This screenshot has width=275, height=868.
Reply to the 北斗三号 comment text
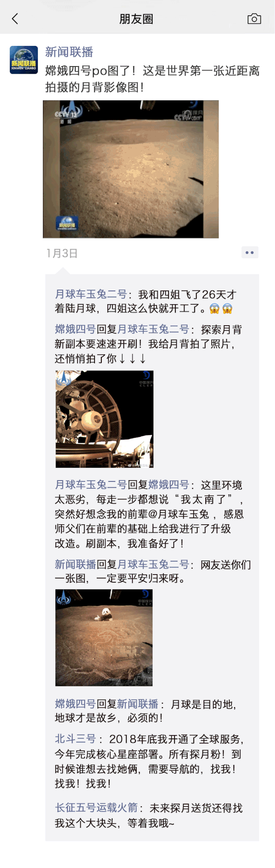[149, 761]
